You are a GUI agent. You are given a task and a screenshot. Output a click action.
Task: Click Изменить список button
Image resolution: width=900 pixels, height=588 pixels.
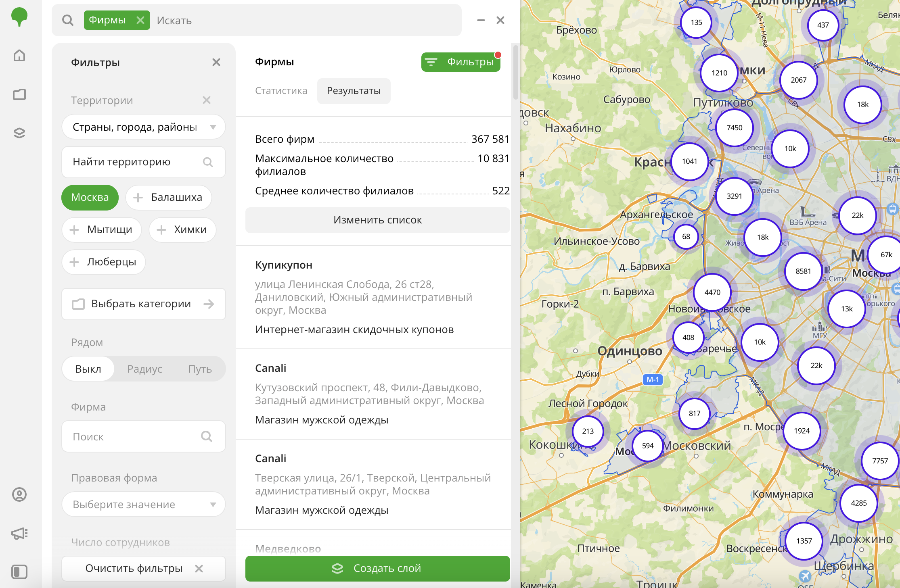pos(378,220)
